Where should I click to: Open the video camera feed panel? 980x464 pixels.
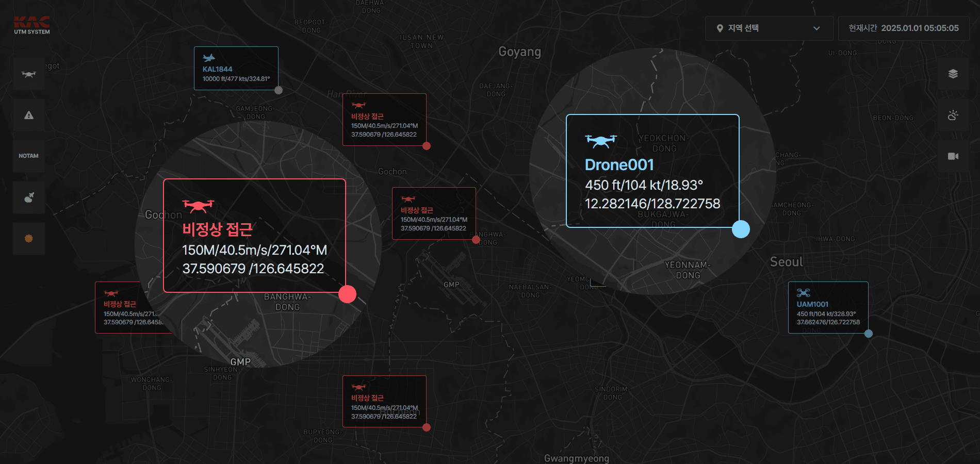pos(953,156)
